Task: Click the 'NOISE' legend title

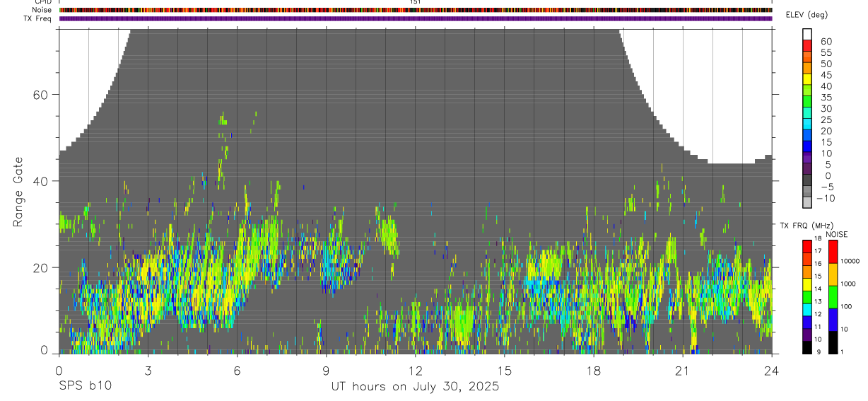Action: (x=836, y=234)
